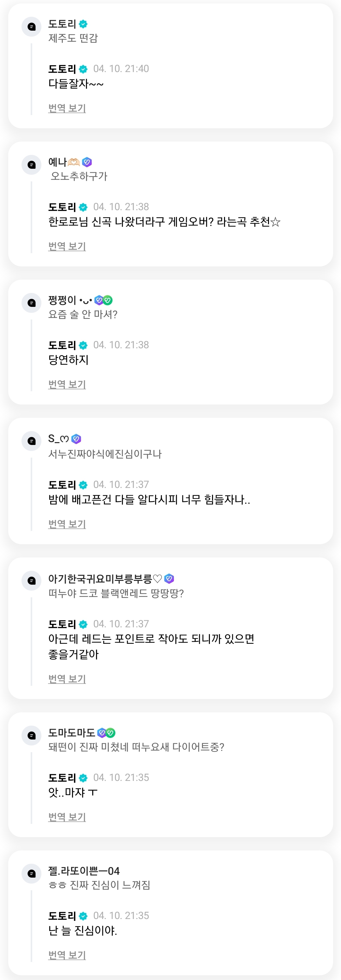Translate the 앗..마쟈 reply
341x980 pixels.
(67, 817)
